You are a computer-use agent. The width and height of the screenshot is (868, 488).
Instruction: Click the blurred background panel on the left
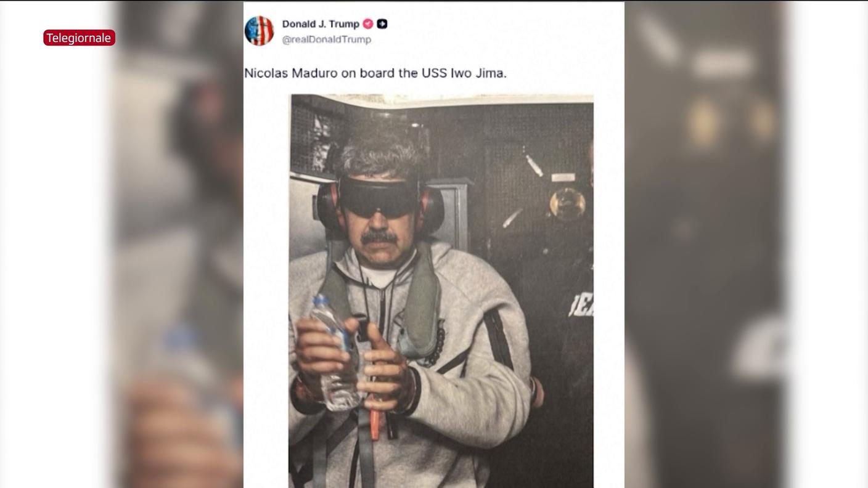[179, 244]
